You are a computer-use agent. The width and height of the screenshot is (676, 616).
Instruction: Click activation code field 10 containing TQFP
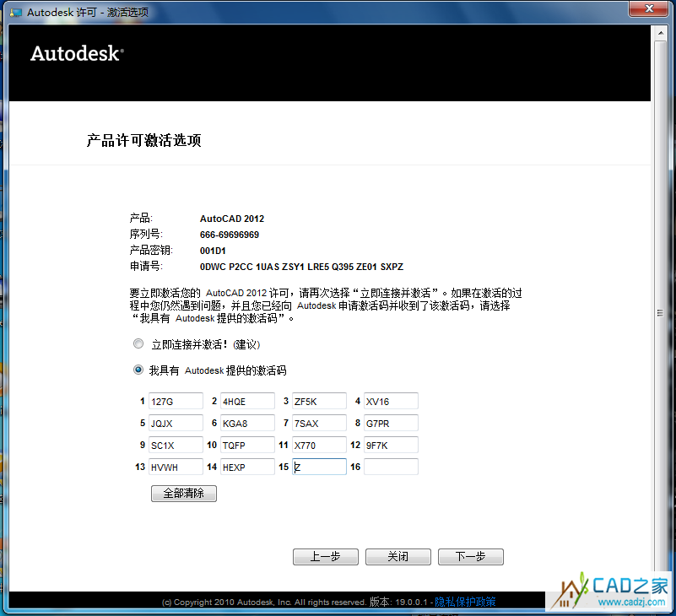[247, 445]
